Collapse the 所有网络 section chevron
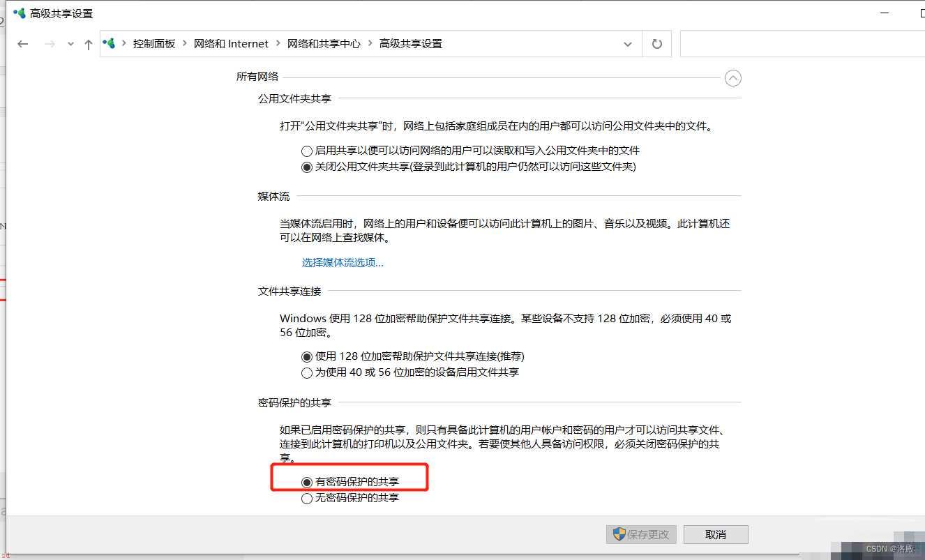 (732, 77)
